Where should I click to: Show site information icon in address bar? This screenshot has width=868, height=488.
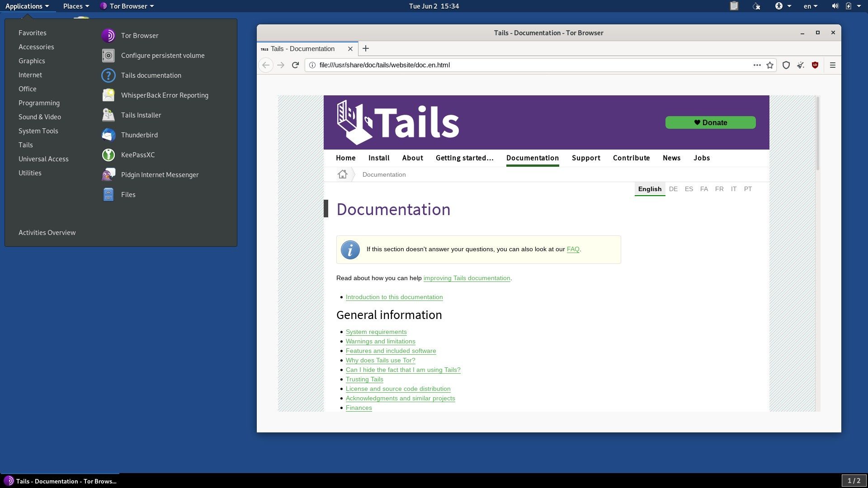click(312, 65)
